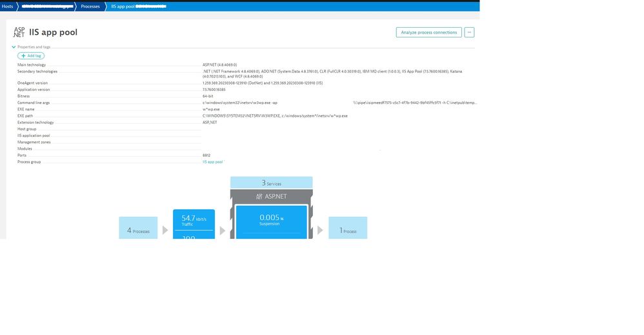This screenshot has height=335, width=644.
Task: Collapse the Properties and tags section
Action: coord(14,47)
